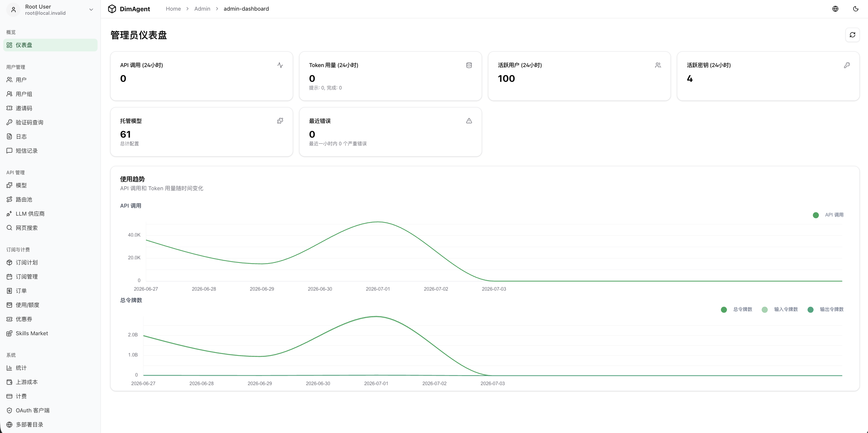Click the 上游成本 wallet icon
The height and width of the screenshot is (433, 868).
[9, 382]
